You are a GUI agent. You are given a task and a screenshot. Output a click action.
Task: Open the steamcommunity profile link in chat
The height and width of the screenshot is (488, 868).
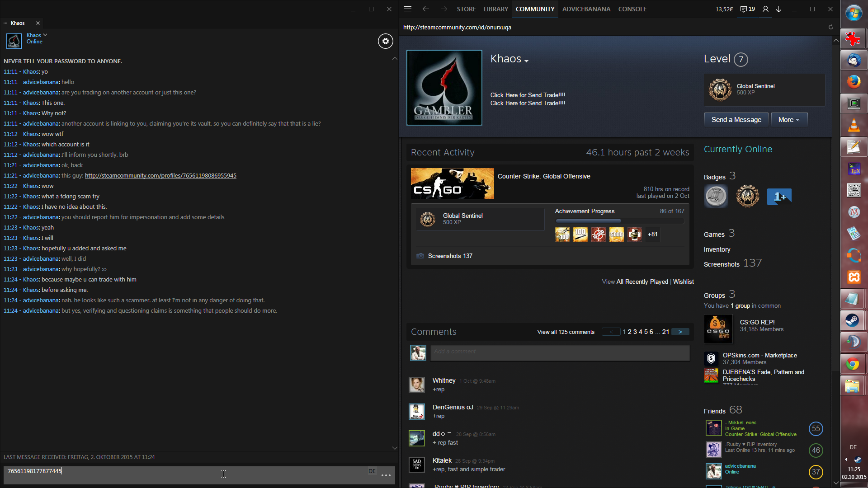click(160, 175)
